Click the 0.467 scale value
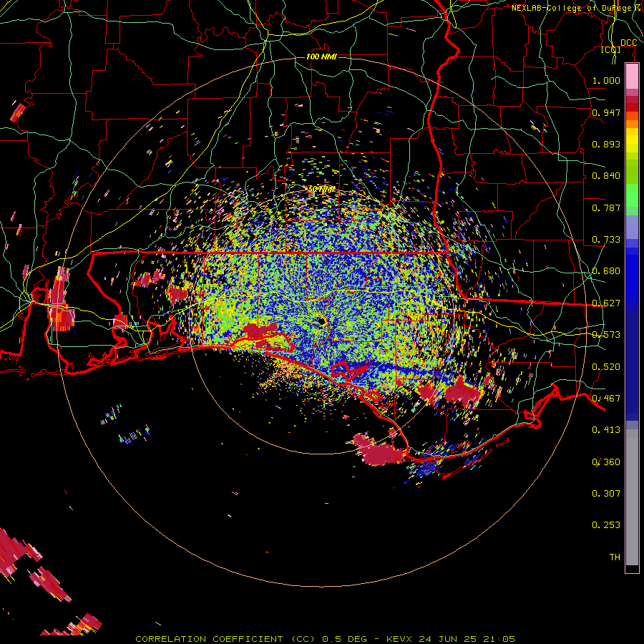Screen dimensions: 644x644 point(606,399)
